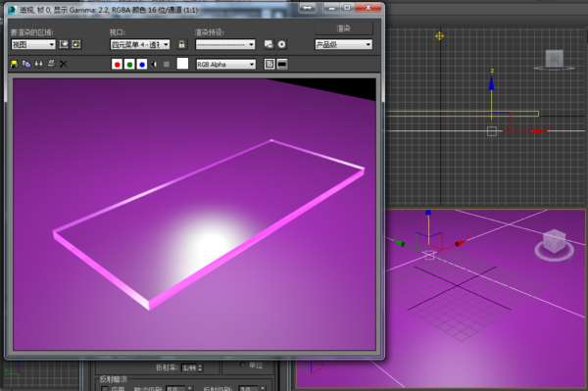
Task: Open the area to render dropdown
Action: pyautogui.click(x=33, y=45)
